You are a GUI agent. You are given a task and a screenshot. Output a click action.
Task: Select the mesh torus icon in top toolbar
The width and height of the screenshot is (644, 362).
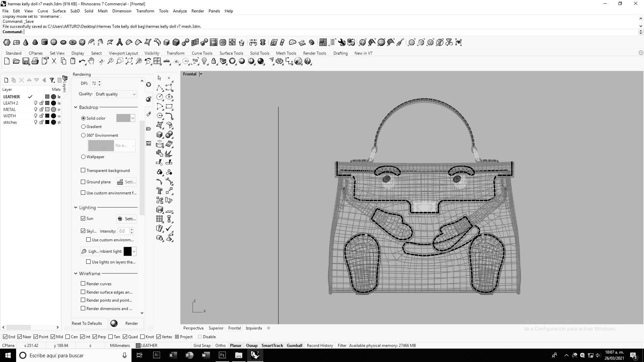72,42
